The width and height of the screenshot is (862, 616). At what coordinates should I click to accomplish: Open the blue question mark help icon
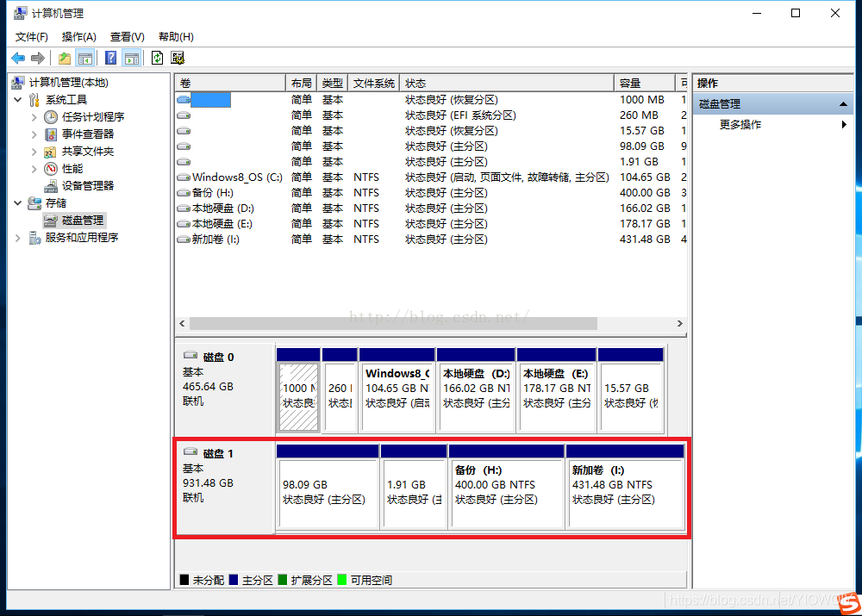pyautogui.click(x=110, y=58)
